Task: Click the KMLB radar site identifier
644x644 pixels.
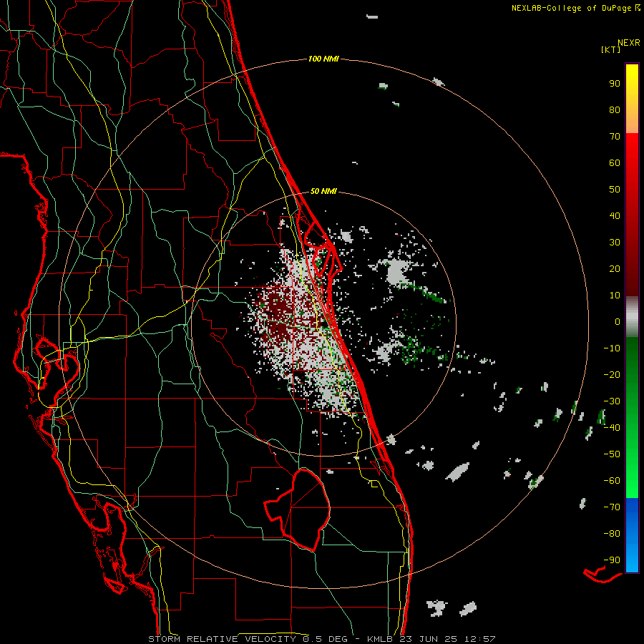Action: 380,639
